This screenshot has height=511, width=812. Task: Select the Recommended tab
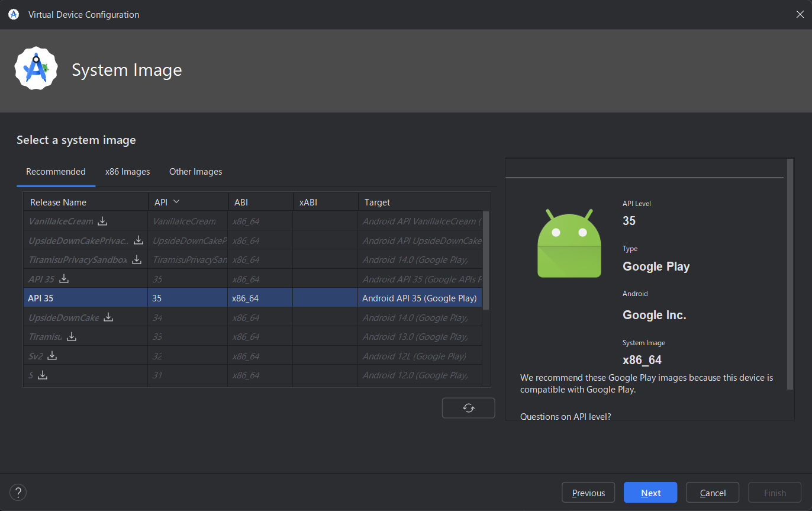coord(56,172)
